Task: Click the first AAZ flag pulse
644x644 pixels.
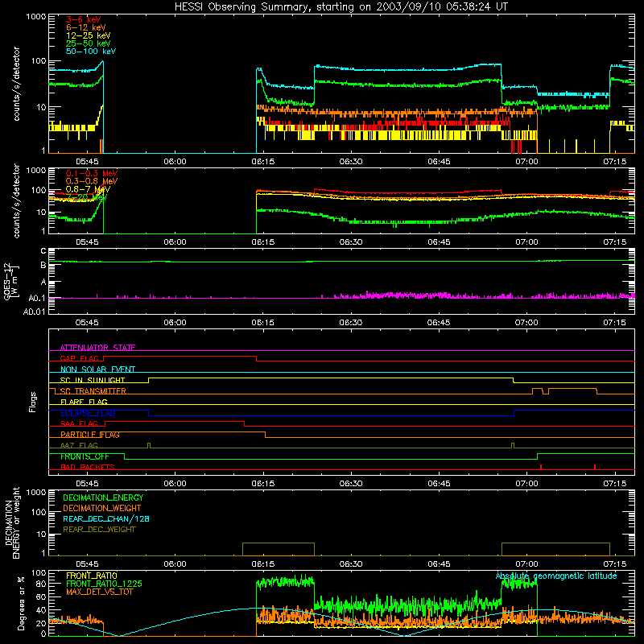Action: [x=149, y=446]
